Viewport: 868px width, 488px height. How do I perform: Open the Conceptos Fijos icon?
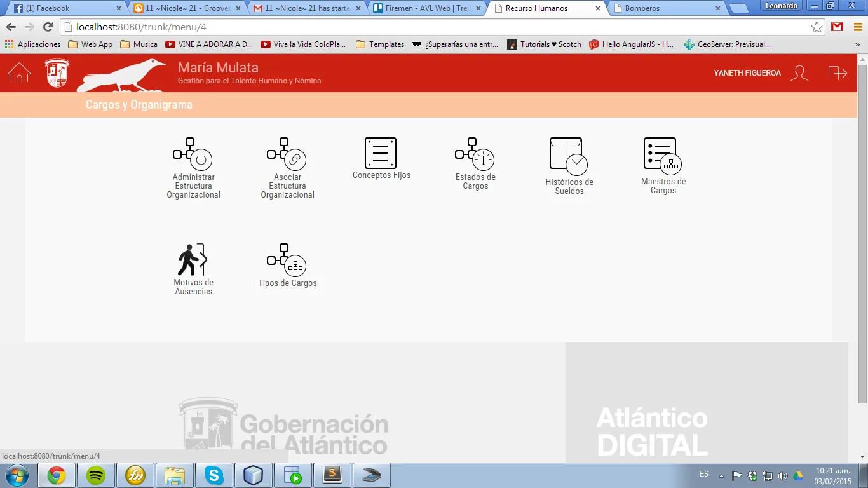click(381, 153)
